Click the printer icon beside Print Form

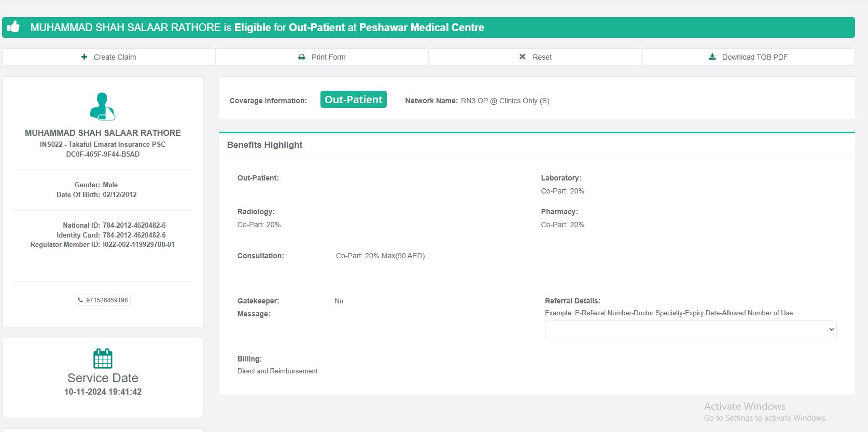coord(302,57)
